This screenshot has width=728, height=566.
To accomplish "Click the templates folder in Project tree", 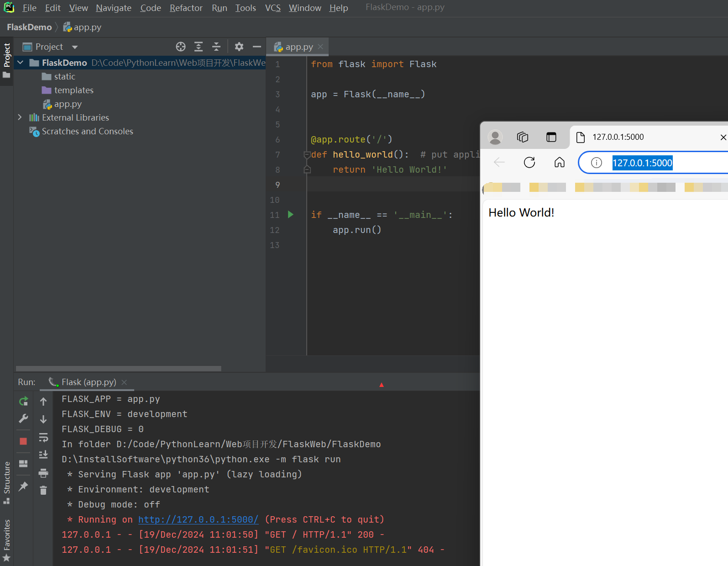I will 73,90.
